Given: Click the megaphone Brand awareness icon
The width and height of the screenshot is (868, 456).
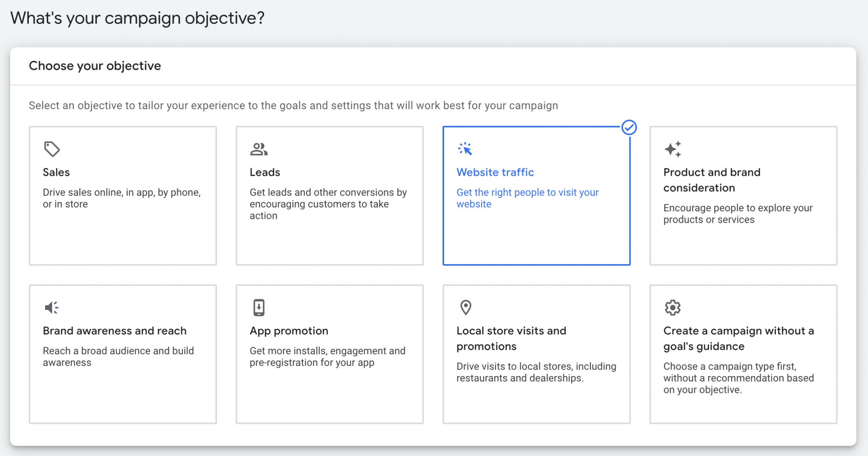Looking at the screenshot, I should click(x=52, y=307).
